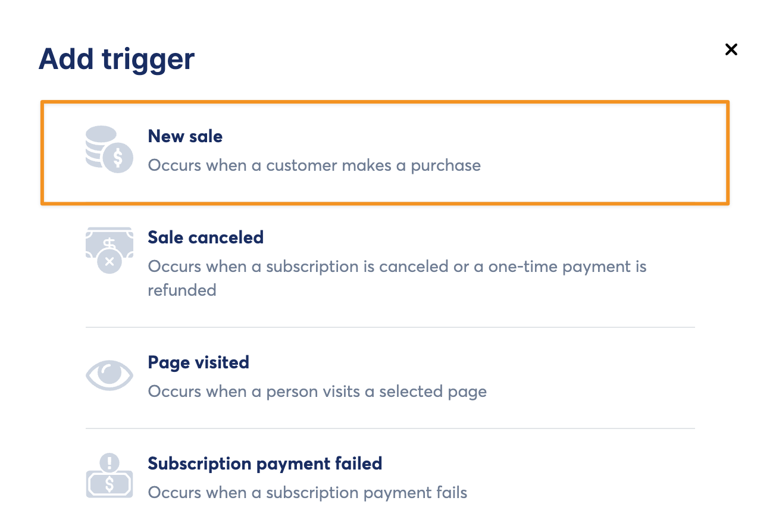Select the New sale trigger title
776x532 pixels.
(x=185, y=136)
